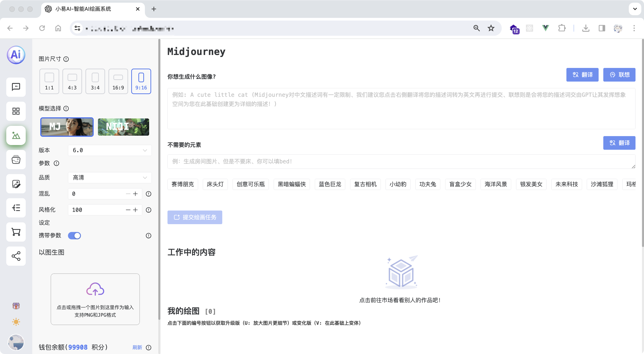Click the Ai logo at top left

(x=16, y=55)
